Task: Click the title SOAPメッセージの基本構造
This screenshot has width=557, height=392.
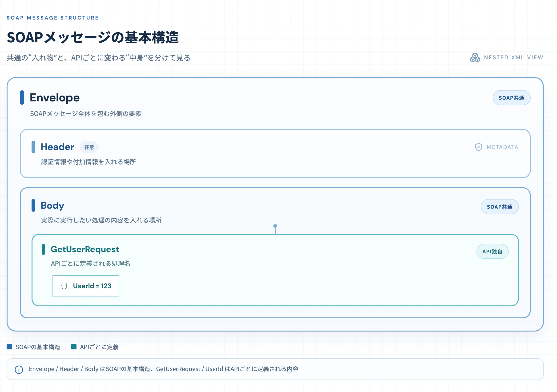Action: pyautogui.click(x=93, y=37)
